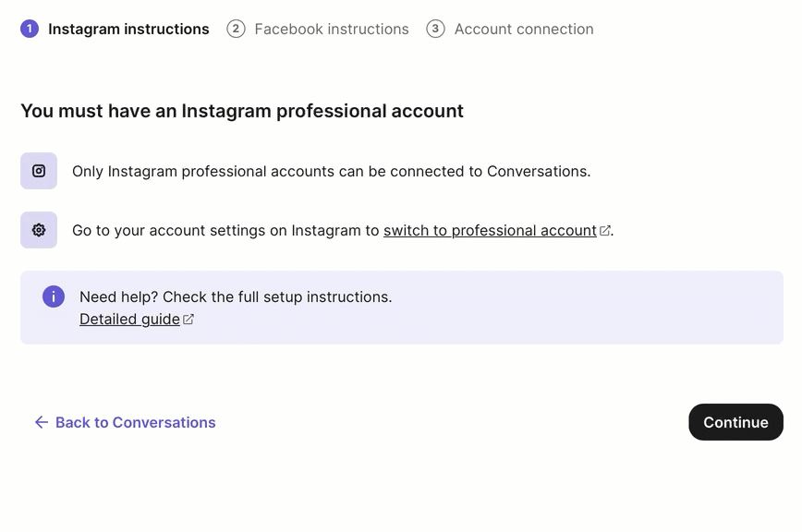Click the info icon in help box
Viewport: 802px width, 532px height.
coord(53,296)
